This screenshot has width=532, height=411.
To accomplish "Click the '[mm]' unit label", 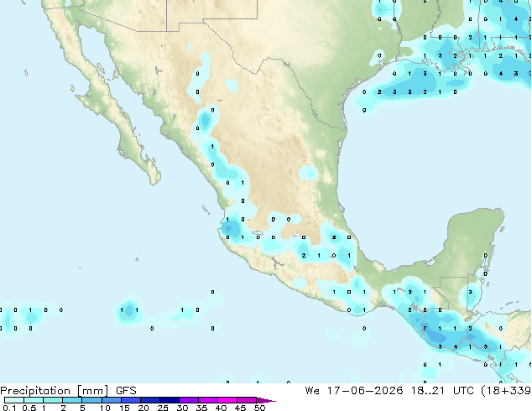I will point(93,391).
